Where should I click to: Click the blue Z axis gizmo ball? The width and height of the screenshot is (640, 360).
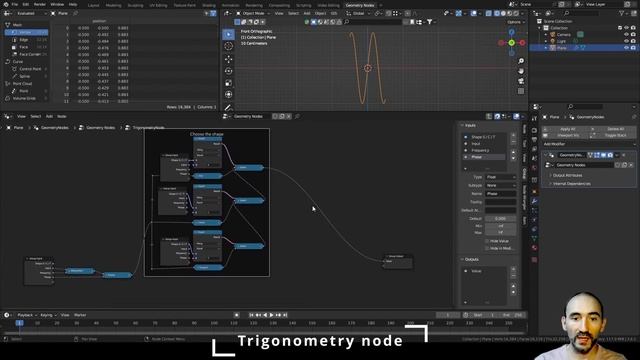click(511, 31)
